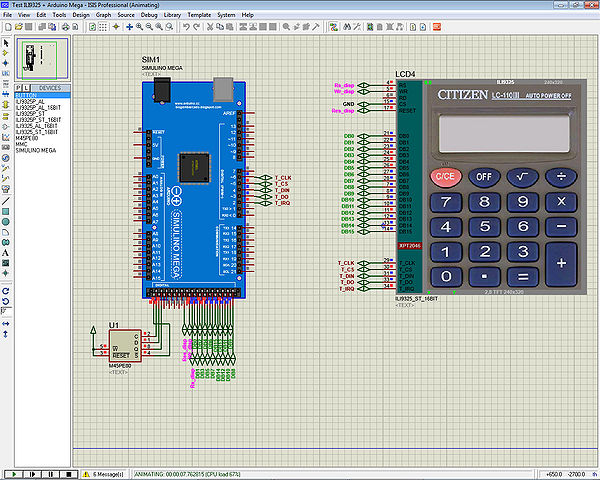This screenshot has width=600, height=480.
Task: Click the M45PE80 U1 chip component
Action: (x=125, y=346)
